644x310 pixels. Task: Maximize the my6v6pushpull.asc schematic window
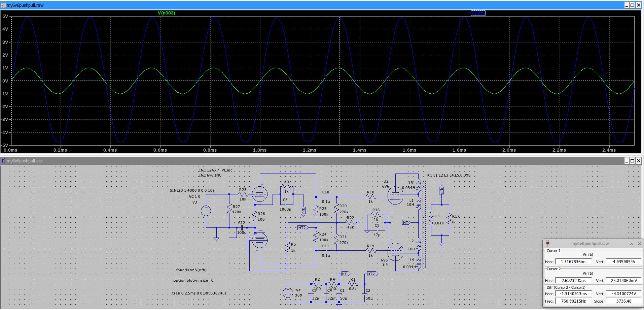(x=632, y=161)
